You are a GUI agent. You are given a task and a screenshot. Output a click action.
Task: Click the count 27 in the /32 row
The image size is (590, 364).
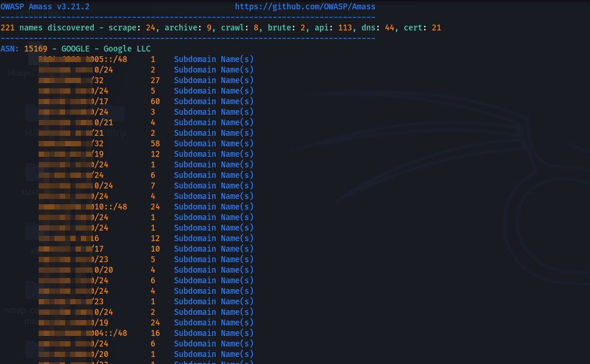coord(155,80)
